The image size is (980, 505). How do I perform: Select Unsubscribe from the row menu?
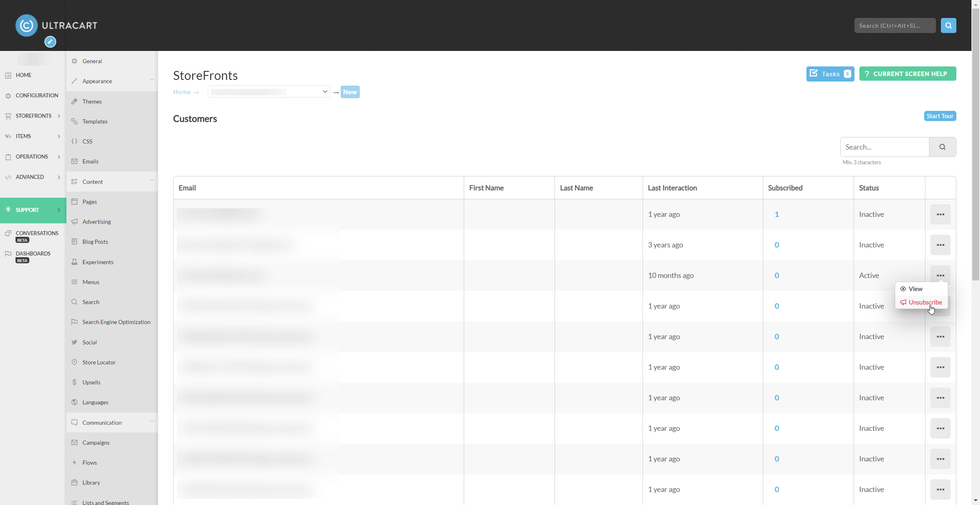click(x=921, y=302)
